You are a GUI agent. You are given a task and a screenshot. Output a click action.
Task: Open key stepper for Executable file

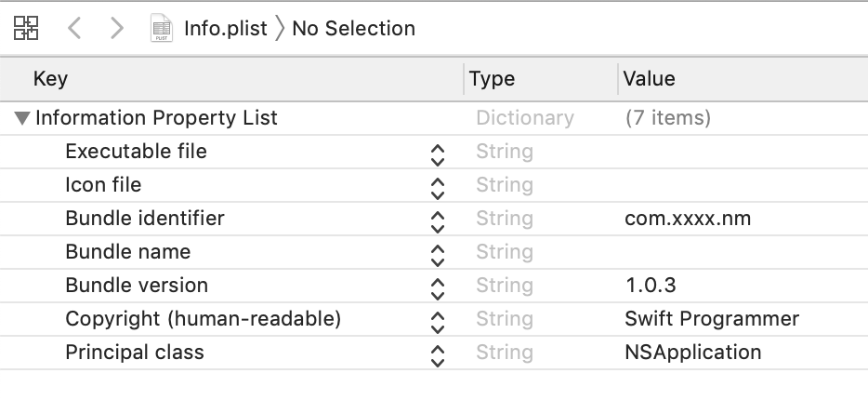438,153
